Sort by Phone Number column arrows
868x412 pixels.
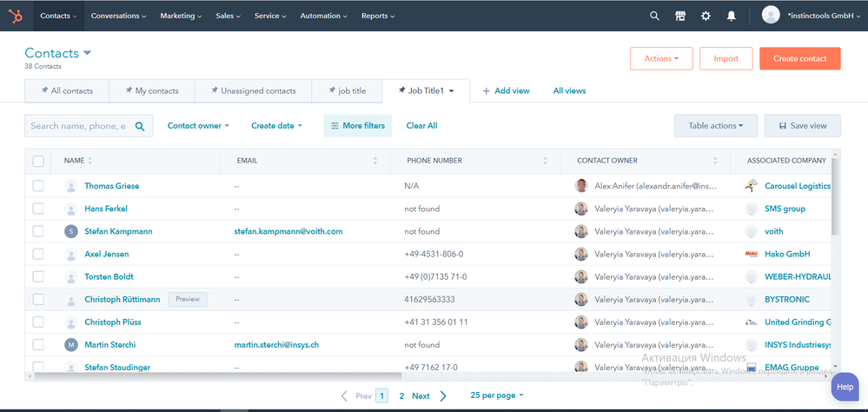546,161
